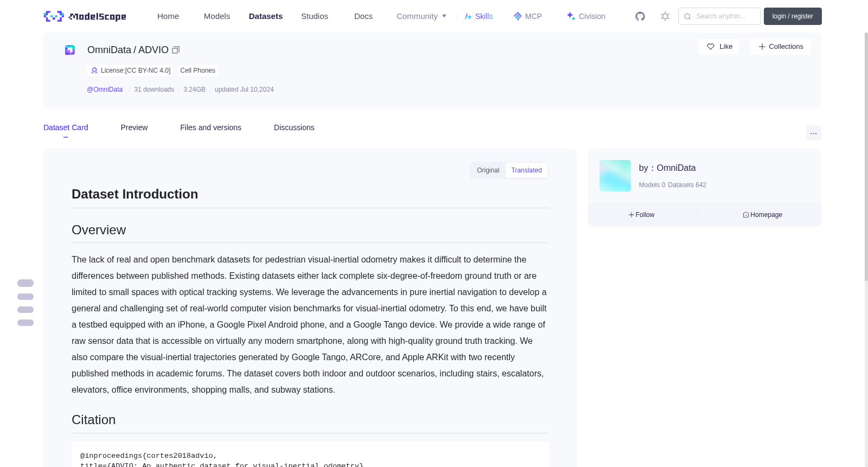
Task: Open the Studios nav item
Action: 315,16
